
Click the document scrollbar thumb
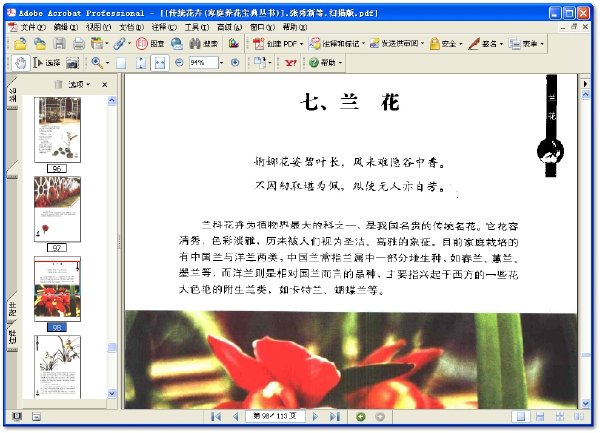(x=585, y=355)
